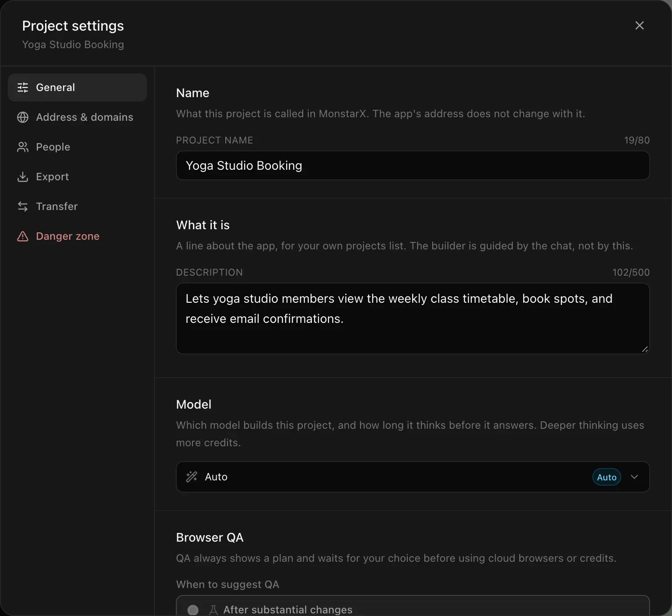Screen dimensions: 672x616
Task: Open the General settings tab
Action: tap(77, 87)
